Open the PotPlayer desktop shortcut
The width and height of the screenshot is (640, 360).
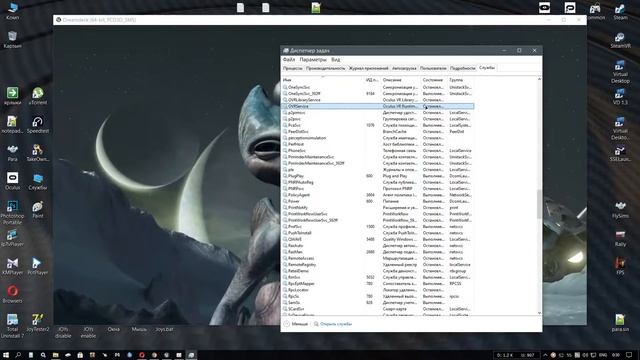pos(38,266)
